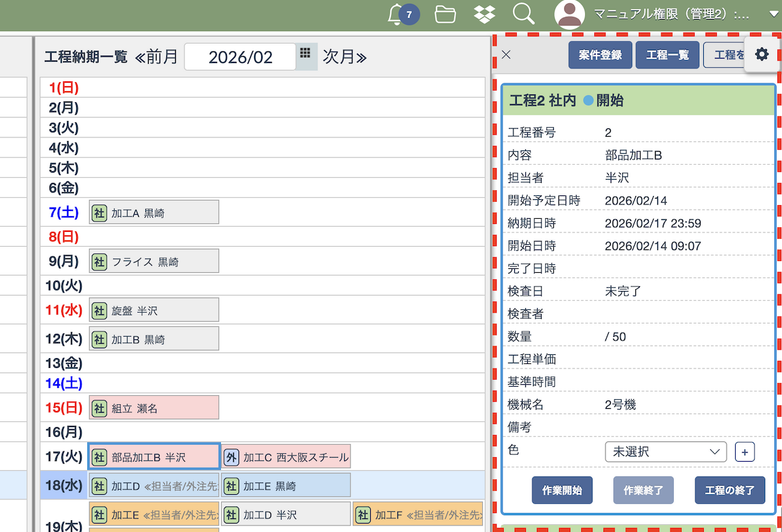Go to next month via 次月≫

click(345, 57)
